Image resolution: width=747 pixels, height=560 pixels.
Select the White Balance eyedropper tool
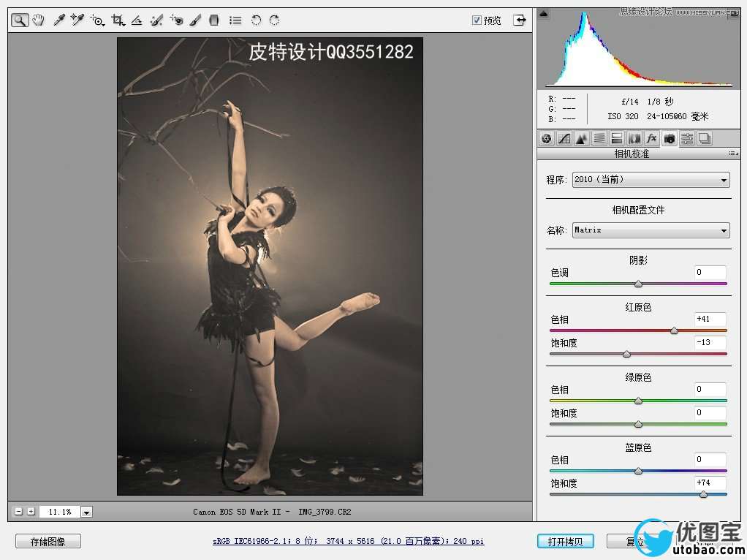click(x=58, y=20)
